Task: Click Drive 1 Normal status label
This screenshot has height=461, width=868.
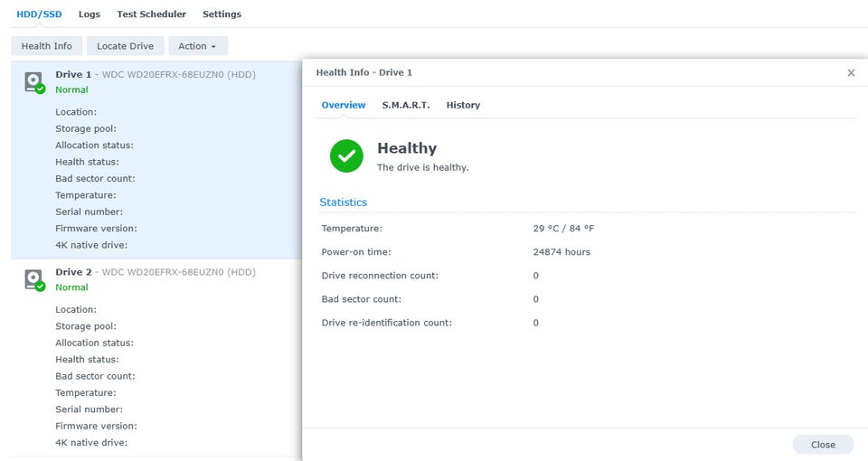Action: (x=71, y=89)
